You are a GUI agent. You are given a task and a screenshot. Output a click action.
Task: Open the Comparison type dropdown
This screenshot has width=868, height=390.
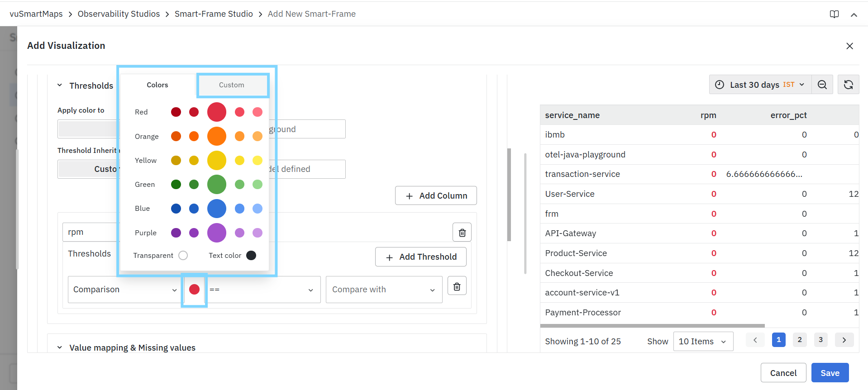[x=124, y=290]
